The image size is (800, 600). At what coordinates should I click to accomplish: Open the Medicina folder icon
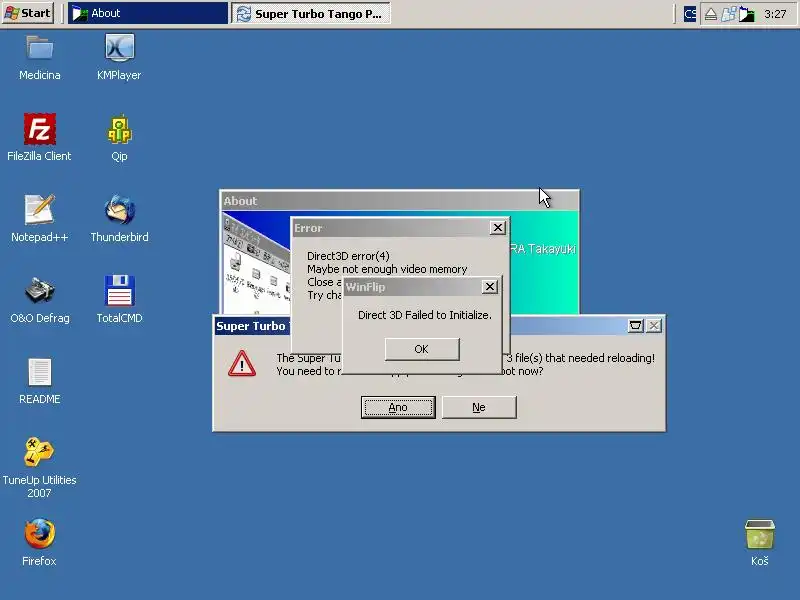pos(40,48)
